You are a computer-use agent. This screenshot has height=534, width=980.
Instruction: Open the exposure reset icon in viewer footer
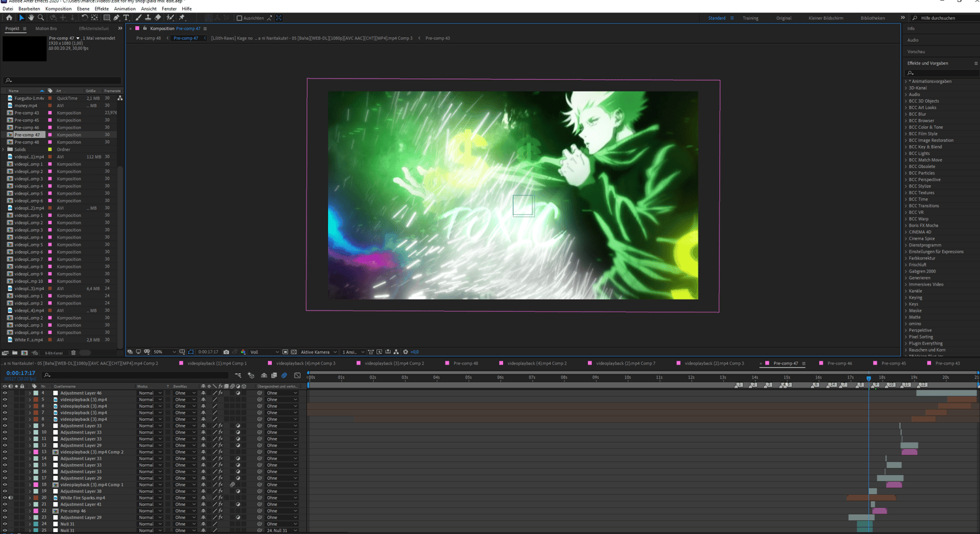click(405, 352)
